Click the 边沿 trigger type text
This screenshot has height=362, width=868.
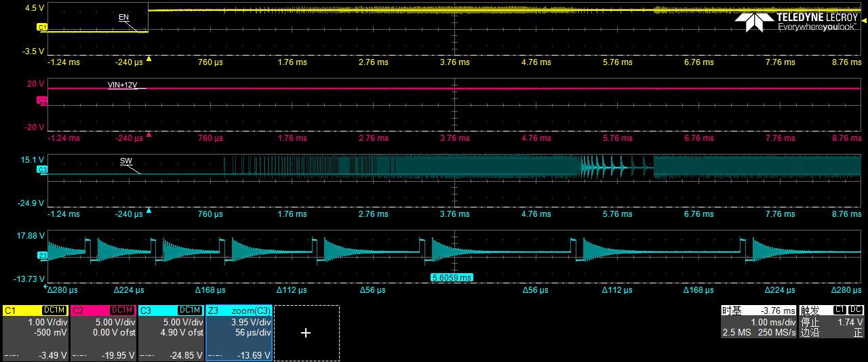click(x=810, y=333)
